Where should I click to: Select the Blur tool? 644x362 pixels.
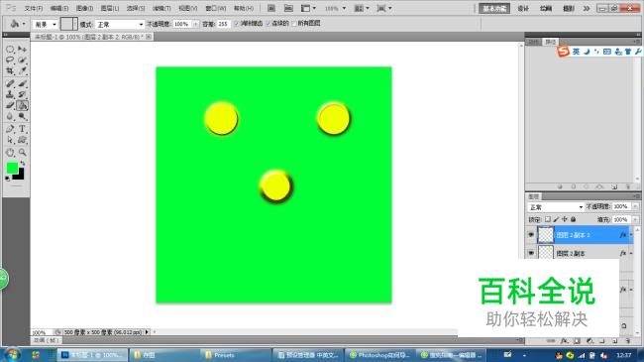click(x=10, y=116)
